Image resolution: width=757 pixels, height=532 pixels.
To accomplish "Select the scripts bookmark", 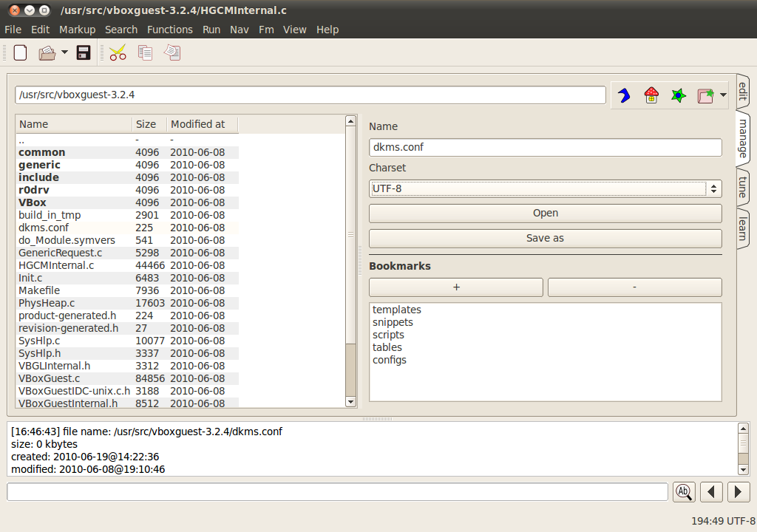I will [388, 335].
